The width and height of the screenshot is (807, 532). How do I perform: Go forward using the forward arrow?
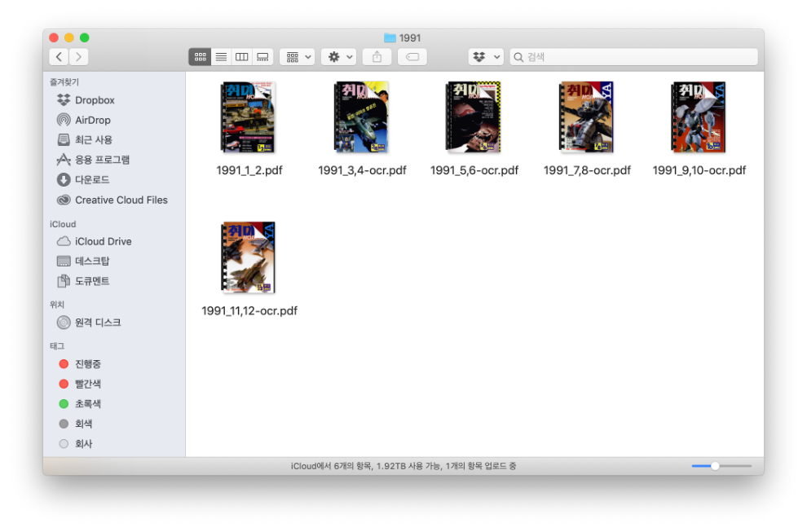click(79, 57)
